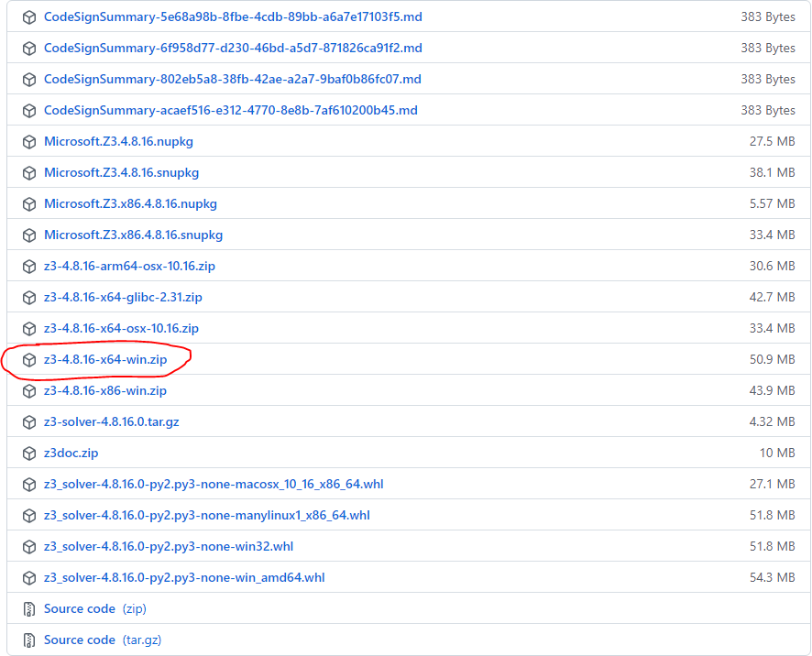Download z3-4.8.16-x64-win.zip
This screenshot has height=656, width=812.
[x=105, y=359]
